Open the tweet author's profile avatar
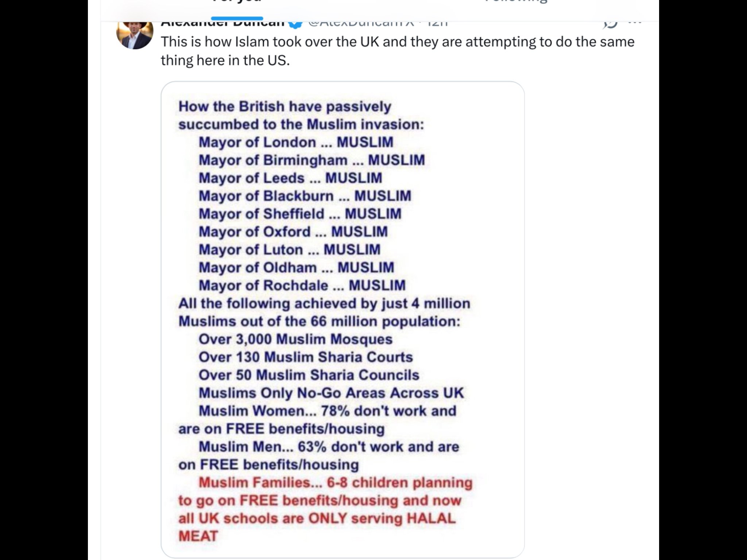This screenshot has height=560, width=747. 135,35
